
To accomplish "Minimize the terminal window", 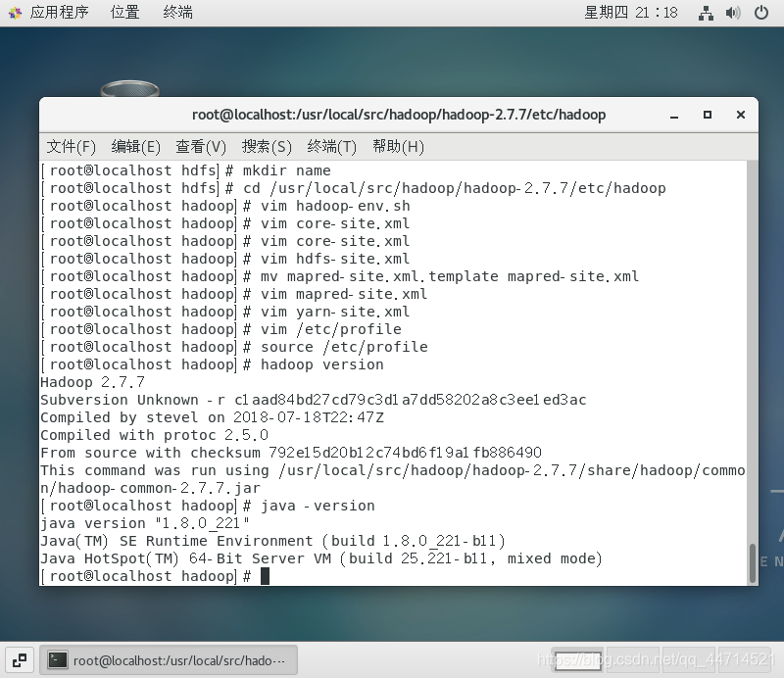I will coord(674,115).
